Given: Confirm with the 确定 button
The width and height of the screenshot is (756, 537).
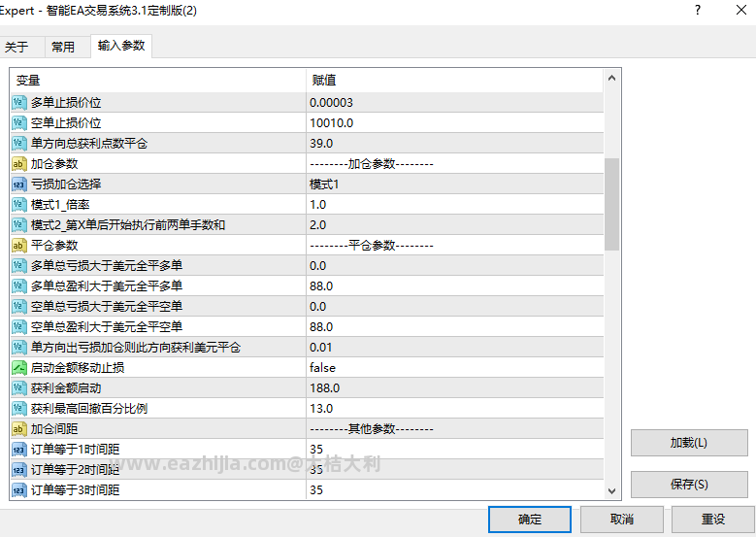Looking at the screenshot, I should (529, 520).
